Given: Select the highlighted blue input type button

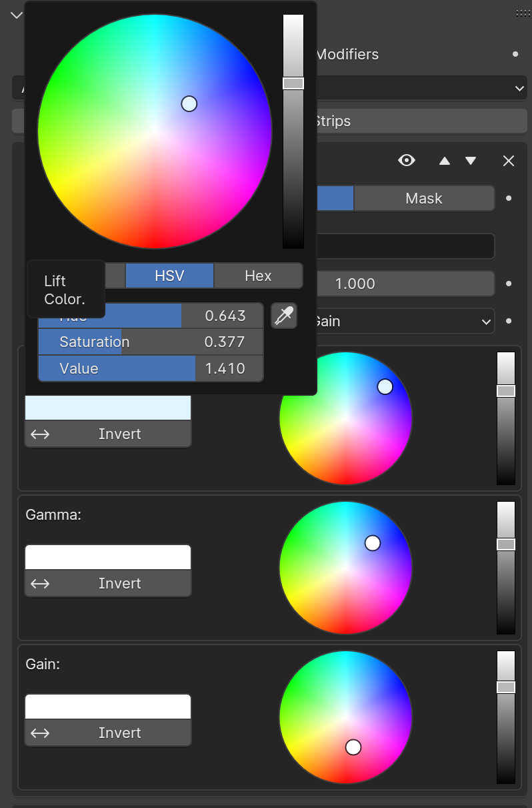Looking at the screenshot, I should click(x=335, y=198).
